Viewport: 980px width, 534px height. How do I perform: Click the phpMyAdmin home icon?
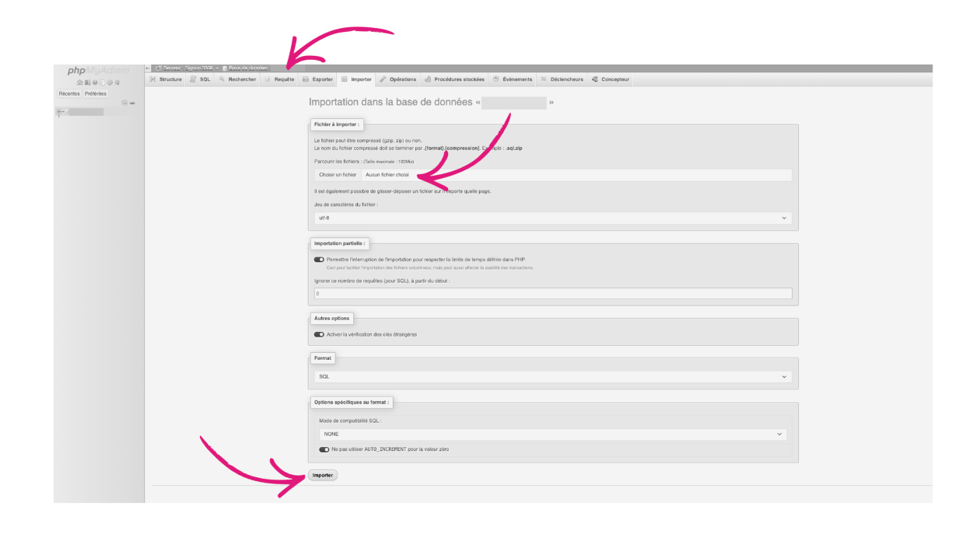[x=79, y=82]
